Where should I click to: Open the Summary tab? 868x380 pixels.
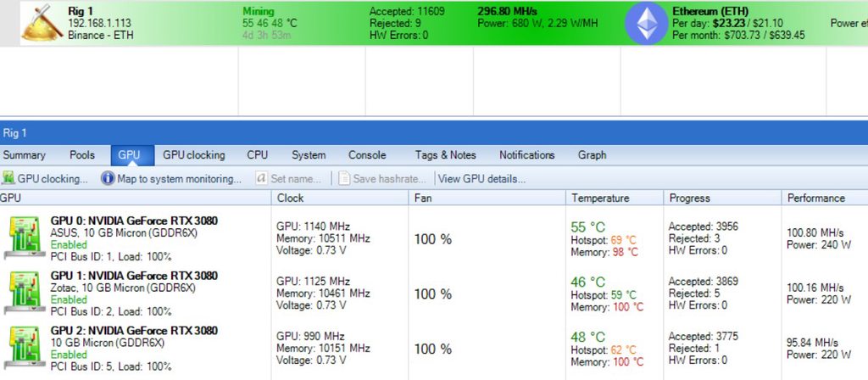click(x=25, y=155)
